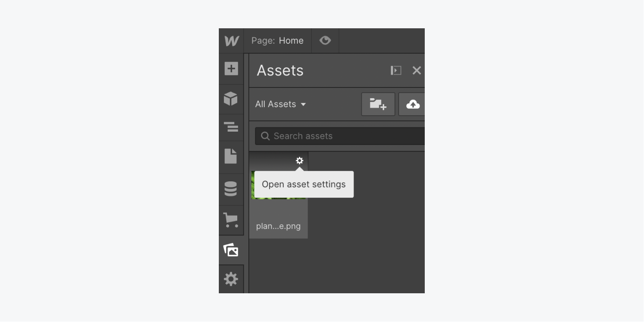Open the Add elements panel
The height and width of the screenshot is (322, 644).
231,69
